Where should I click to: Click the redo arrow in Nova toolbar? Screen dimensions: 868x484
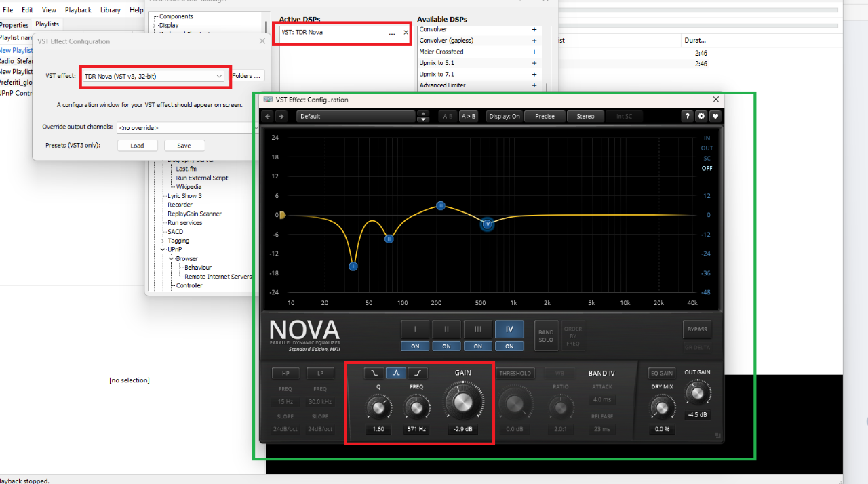(281, 116)
